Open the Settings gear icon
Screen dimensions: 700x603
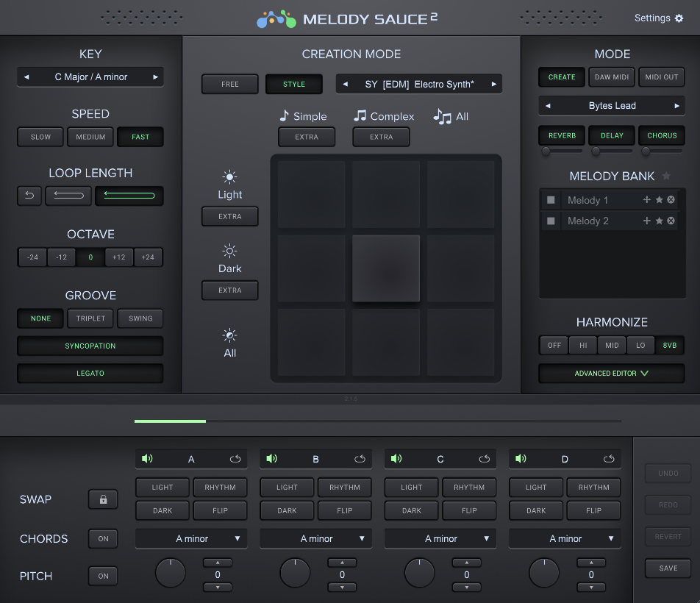(x=679, y=18)
